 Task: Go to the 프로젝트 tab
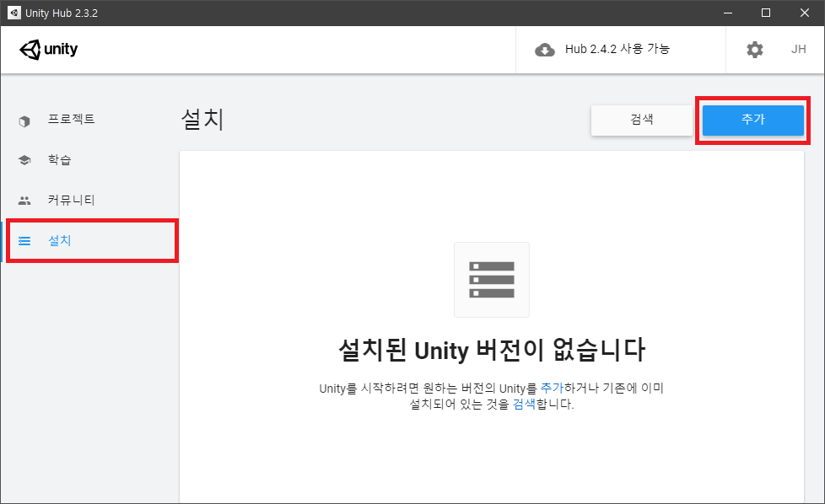[x=71, y=120]
